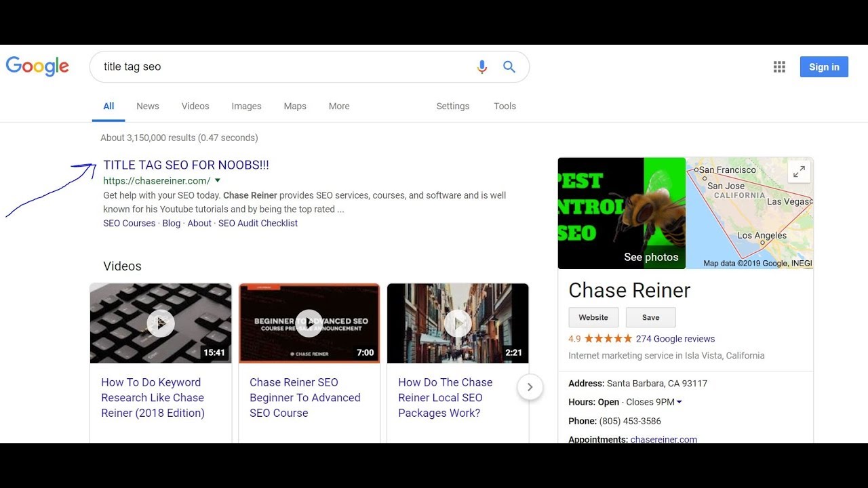
Task: Show next videos with carousel arrow
Action: [530, 387]
